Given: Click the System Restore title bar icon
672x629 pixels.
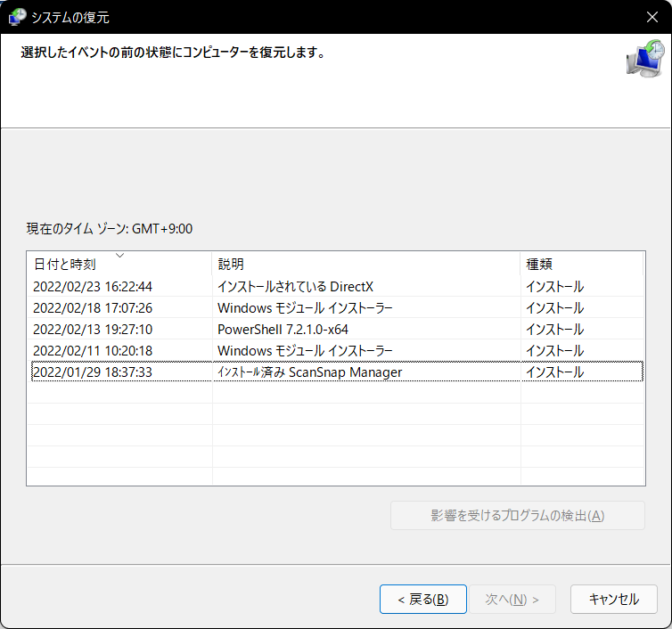Looking at the screenshot, I should [17, 17].
